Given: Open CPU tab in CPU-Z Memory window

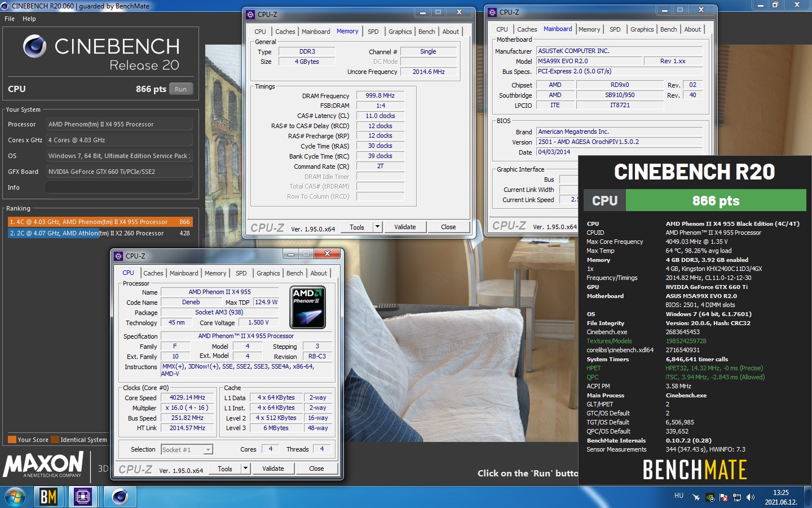Looking at the screenshot, I should pyautogui.click(x=260, y=32).
